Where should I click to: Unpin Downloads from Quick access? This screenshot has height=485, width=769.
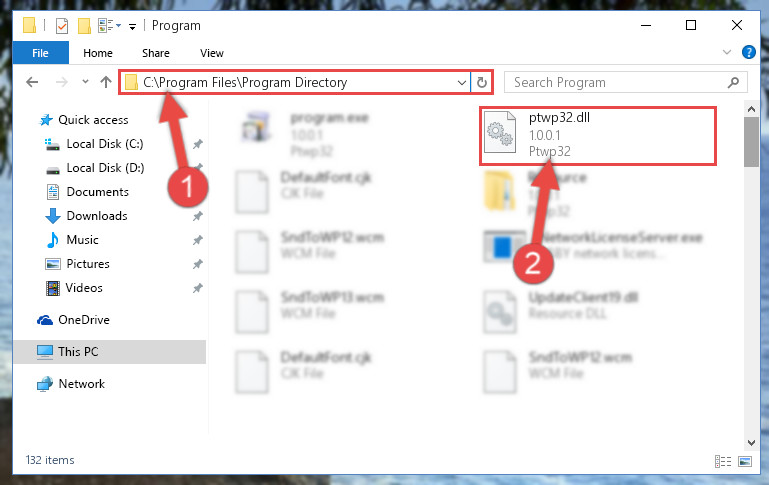click(198, 216)
